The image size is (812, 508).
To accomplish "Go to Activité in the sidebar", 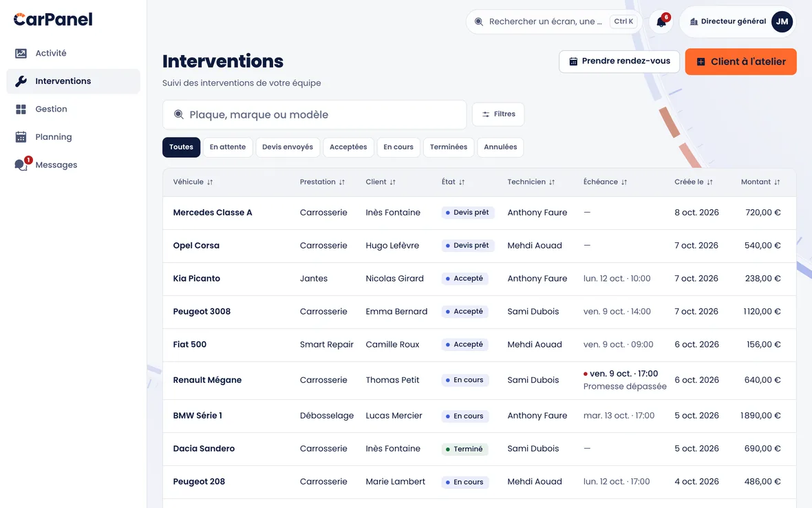I will coord(73,53).
